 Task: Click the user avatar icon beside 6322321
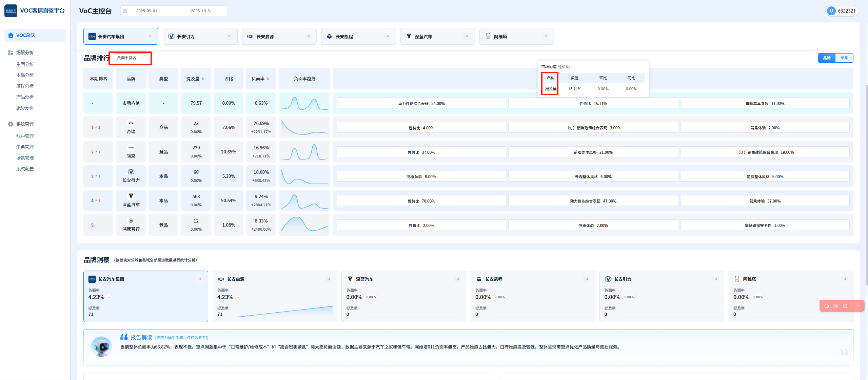click(x=831, y=11)
